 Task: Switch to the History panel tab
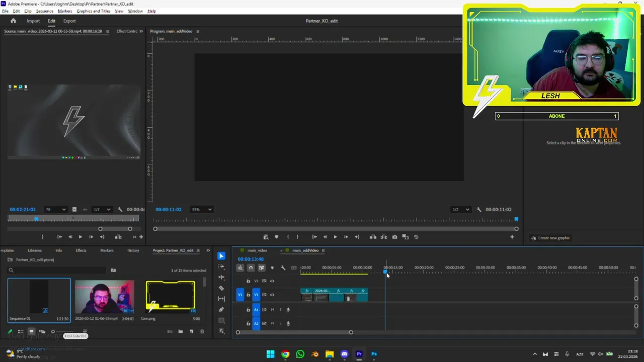[133, 250]
